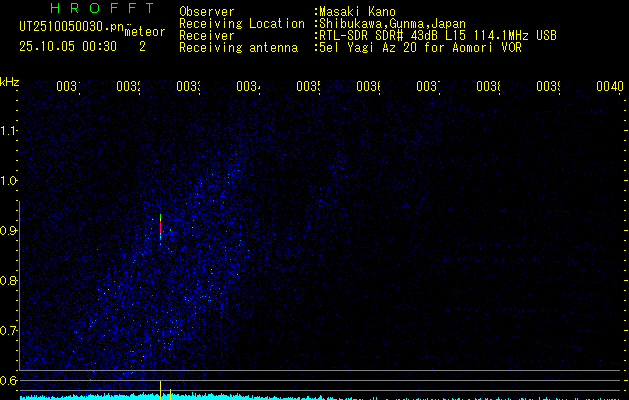
Task: Click the 0.8 kHz frequency label
Action: (x=8, y=280)
